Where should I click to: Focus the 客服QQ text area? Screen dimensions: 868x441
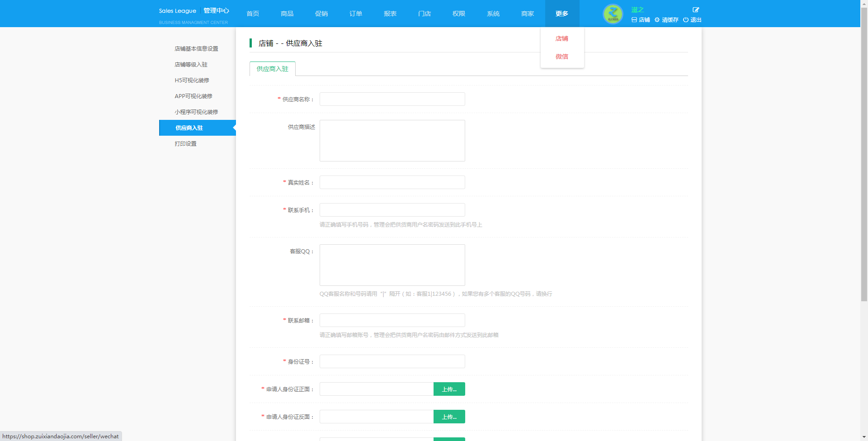tap(392, 265)
